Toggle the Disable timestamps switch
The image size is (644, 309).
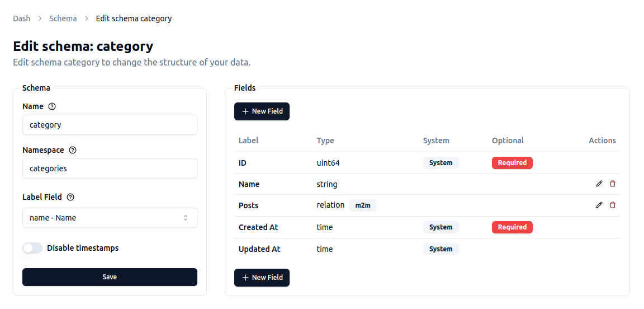coord(32,248)
